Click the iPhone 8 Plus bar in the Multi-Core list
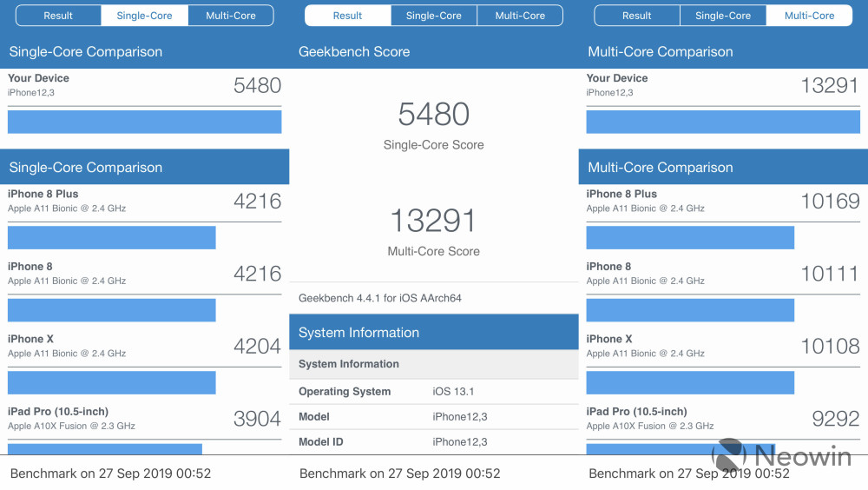Image resolution: width=868 pixels, height=490 pixels. [690, 237]
